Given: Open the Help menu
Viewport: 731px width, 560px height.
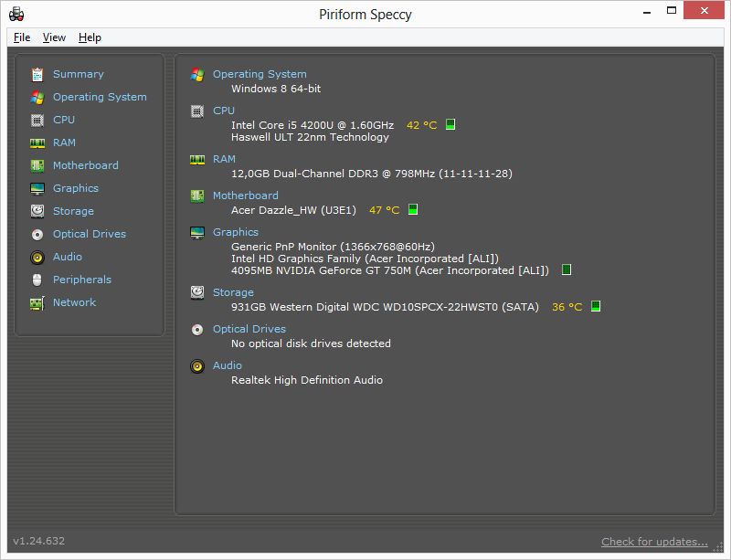Looking at the screenshot, I should (90, 37).
